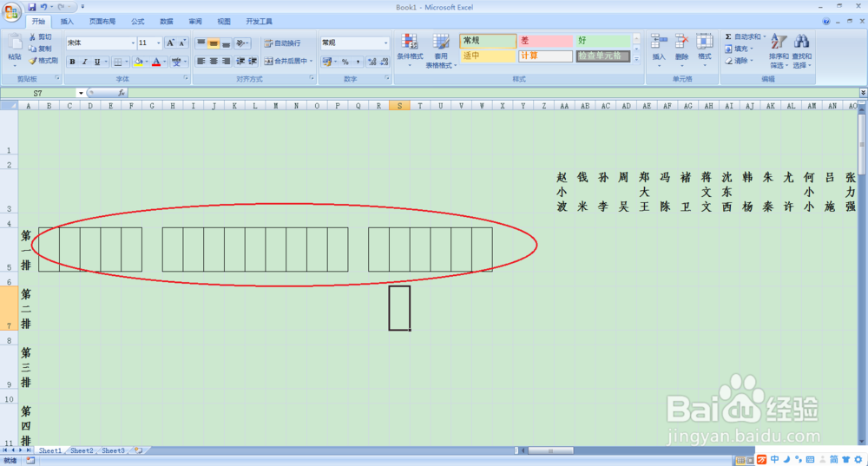This screenshot has height=466, width=868.
Task: Switch to the 公式 ribbon tab
Action: click(x=137, y=22)
